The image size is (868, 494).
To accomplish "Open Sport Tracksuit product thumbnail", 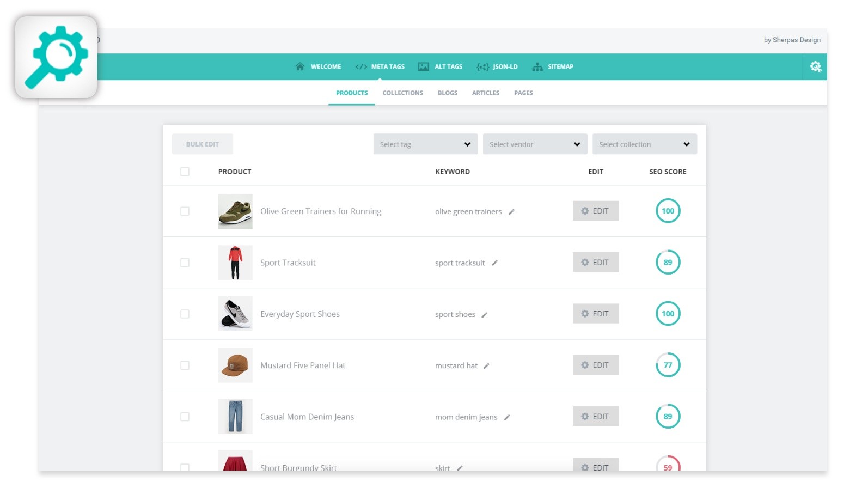I will 235,263.
